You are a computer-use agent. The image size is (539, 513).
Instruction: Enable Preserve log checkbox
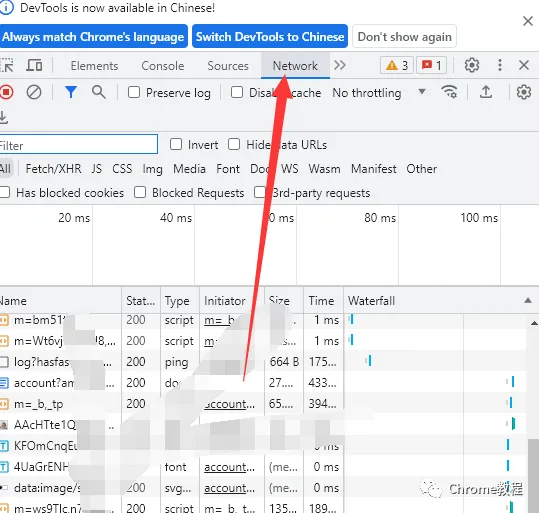tap(134, 92)
